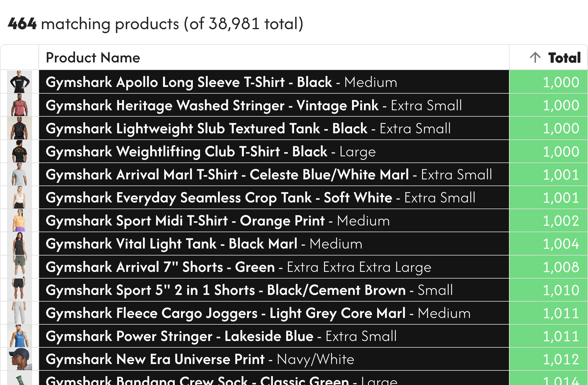Click the sort ascending arrow icon

(x=535, y=57)
